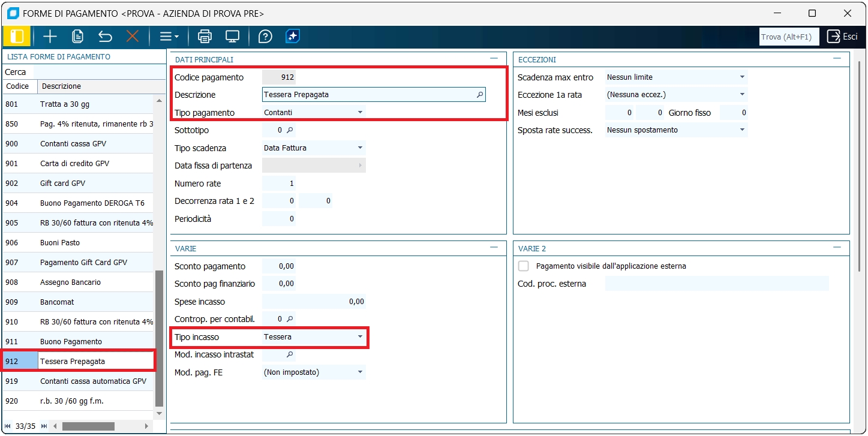The width and height of the screenshot is (868, 436).
Task: Open the Mod. pag. FE dropdown
Action: click(x=360, y=372)
